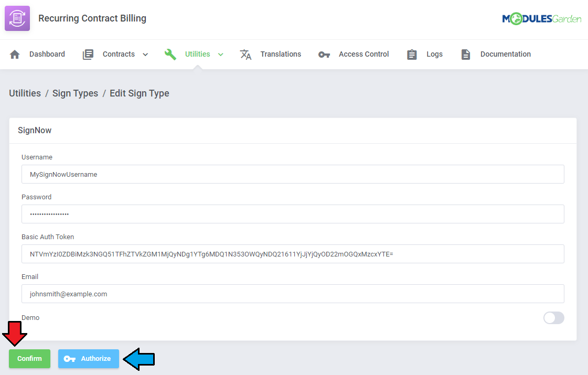Click the Access Control key icon
This screenshot has height=375, width=588.
point(324,55)
